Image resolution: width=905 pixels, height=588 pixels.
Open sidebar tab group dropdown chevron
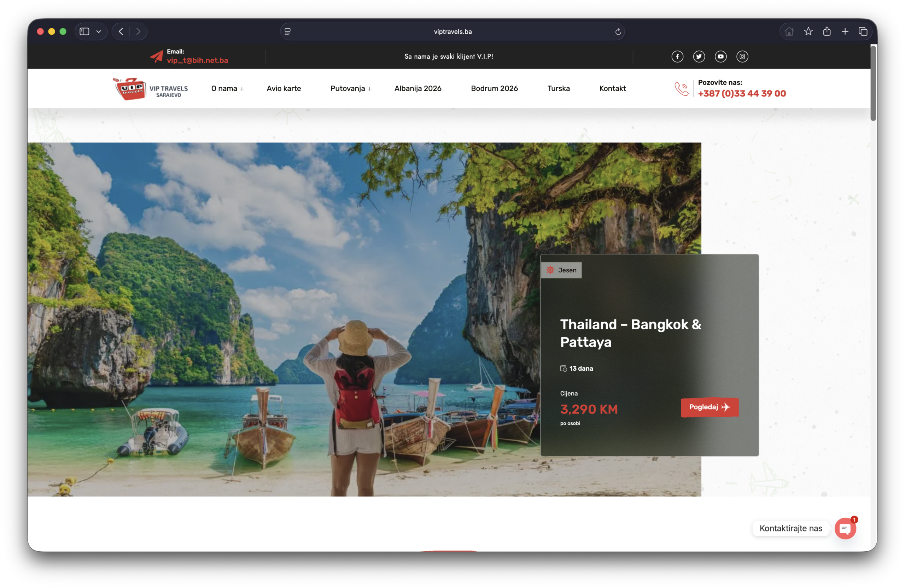click(x=99, y=31)
